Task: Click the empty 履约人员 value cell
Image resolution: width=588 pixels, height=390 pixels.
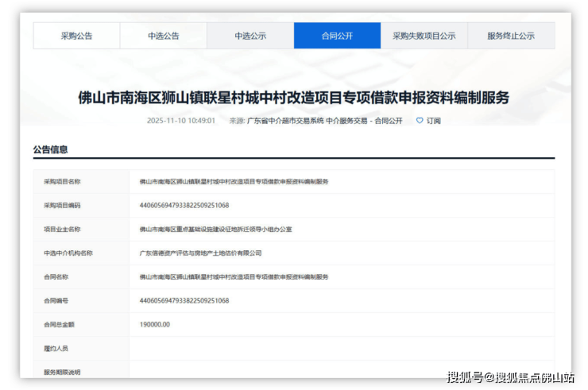Action: [342, 348]
